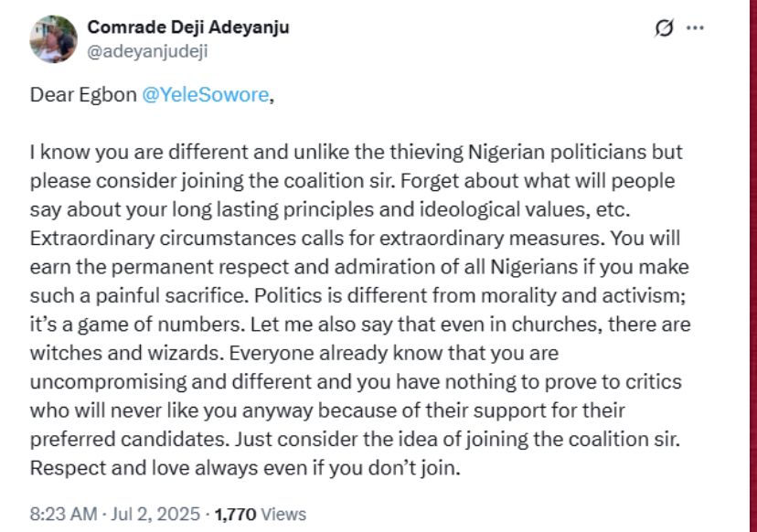The height and width of the screenshot is (532, 757).
Task: Open the 1,770 Views count
Action: 261,514
